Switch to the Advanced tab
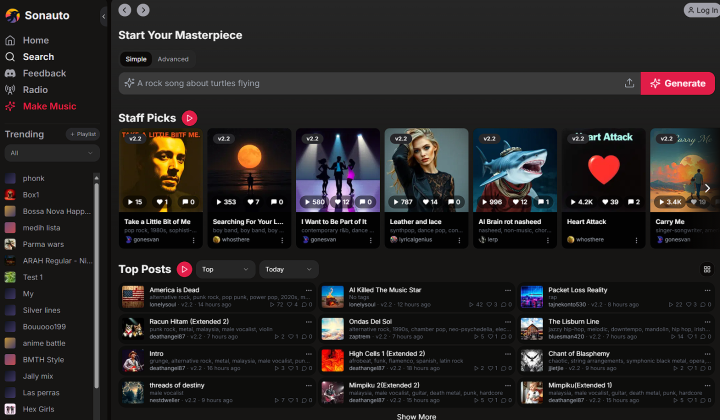720x420 pixels. [172, 59]
